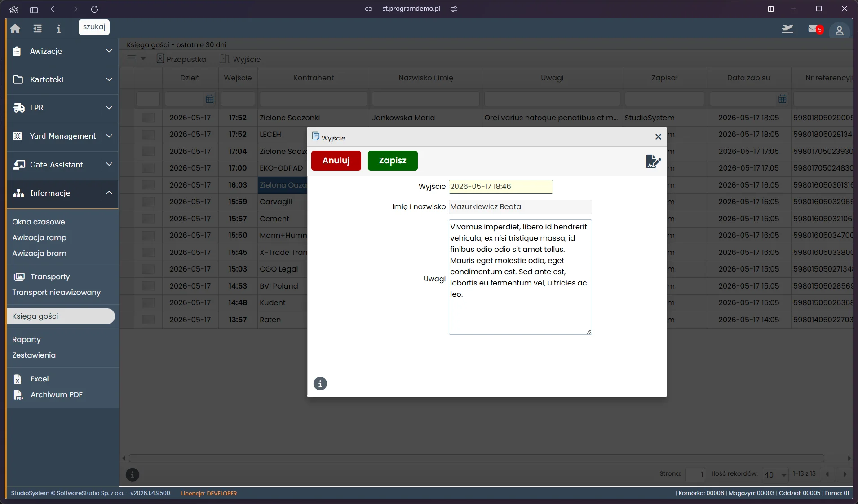The image size is (858, 504).
Task: Open Awizacja bram menu item
Action: [x=40, y=253]
